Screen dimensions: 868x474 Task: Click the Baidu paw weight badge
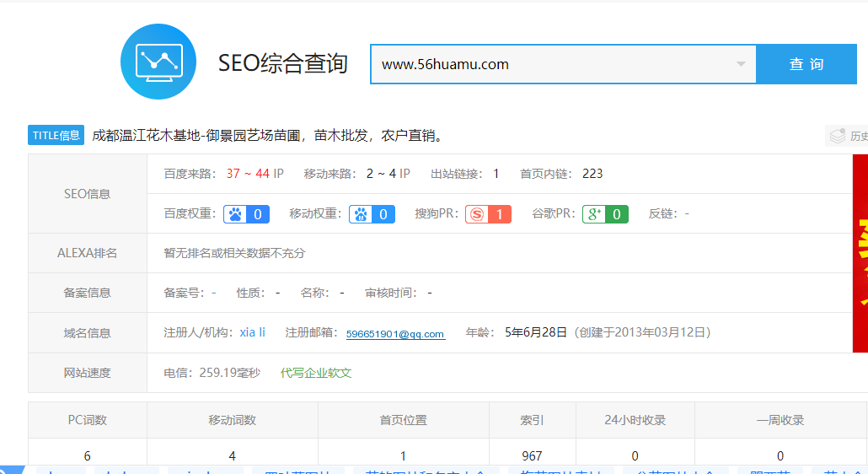pyautogui.click(x=246, y=214)
